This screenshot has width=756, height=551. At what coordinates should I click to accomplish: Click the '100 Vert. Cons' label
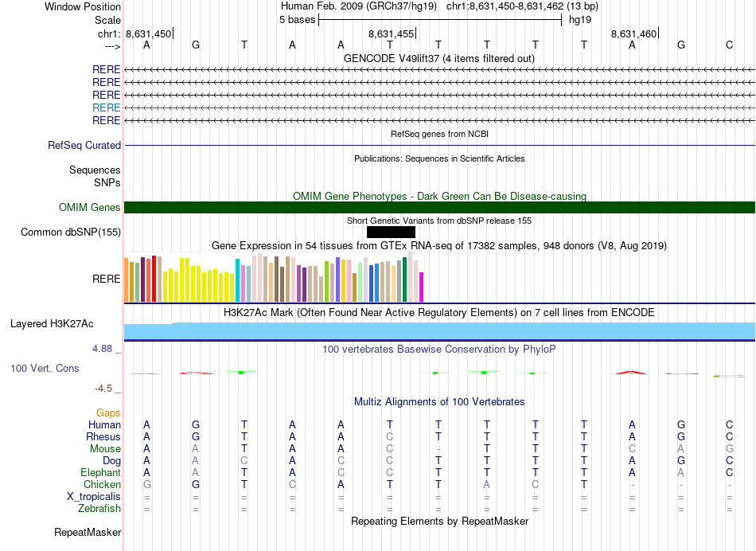45,368
